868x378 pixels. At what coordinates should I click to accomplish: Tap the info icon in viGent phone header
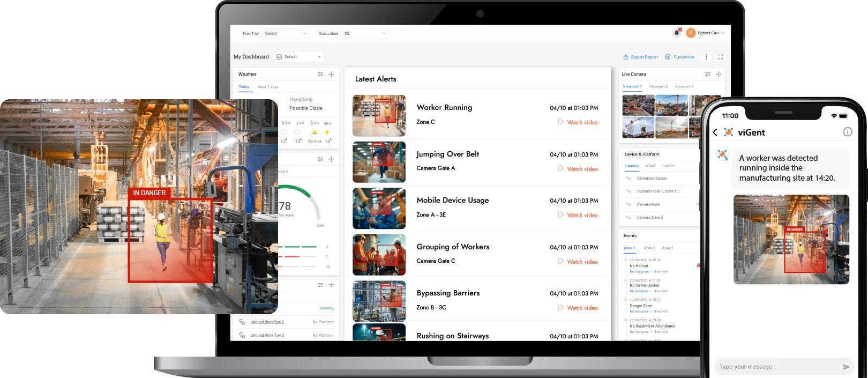click(847, 132)
